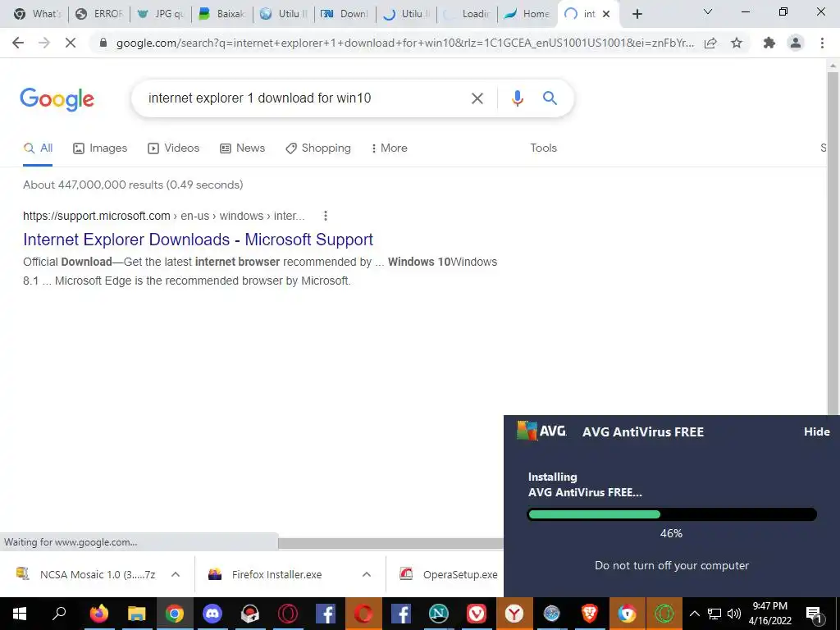
Task: Open the tab search dropdown arrow
Action: [x=708, y=11]
